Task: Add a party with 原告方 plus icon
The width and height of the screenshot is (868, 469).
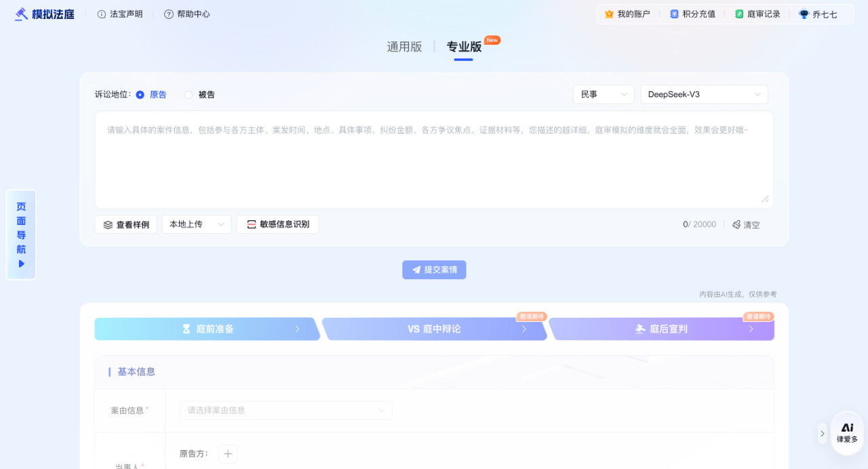Action: tap(228, 454)
